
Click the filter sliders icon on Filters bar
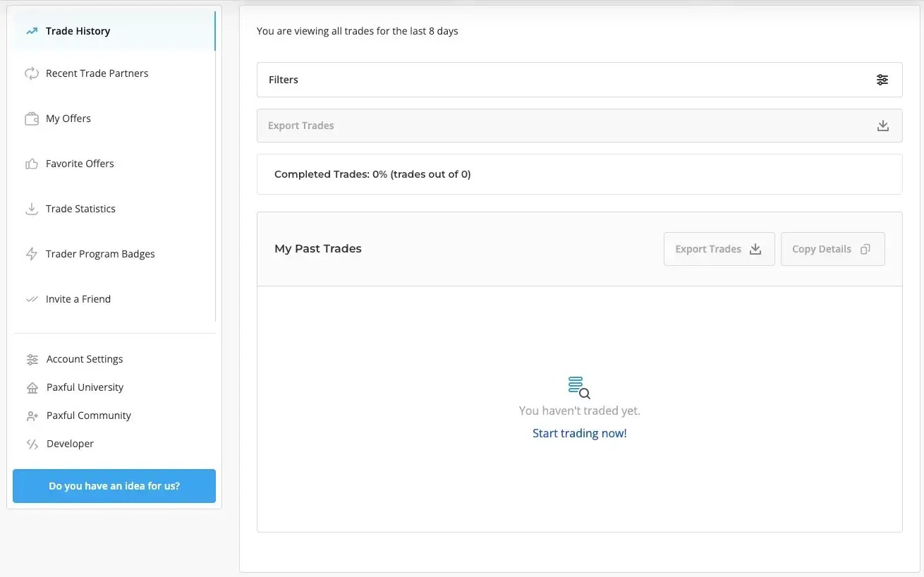pos(882,80)
